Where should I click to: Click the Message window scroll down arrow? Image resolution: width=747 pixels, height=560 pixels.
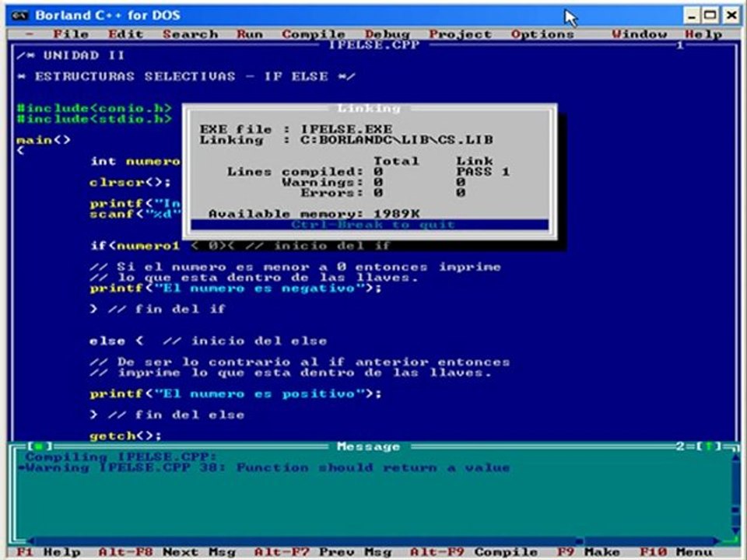tap(735, 531)
